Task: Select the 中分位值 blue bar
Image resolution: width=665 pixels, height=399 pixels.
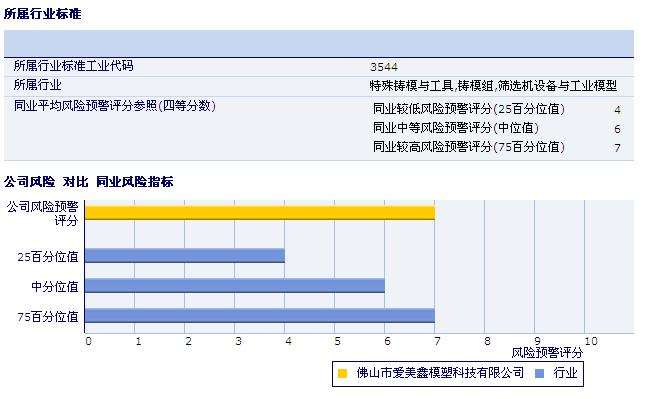Action: pyautogui.click(x=235, y=285)
